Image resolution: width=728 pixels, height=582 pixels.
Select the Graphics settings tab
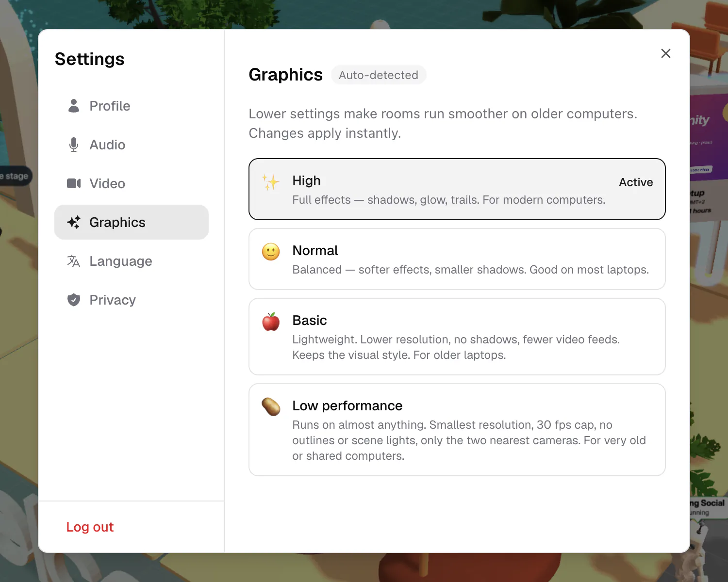click(132, 222)
